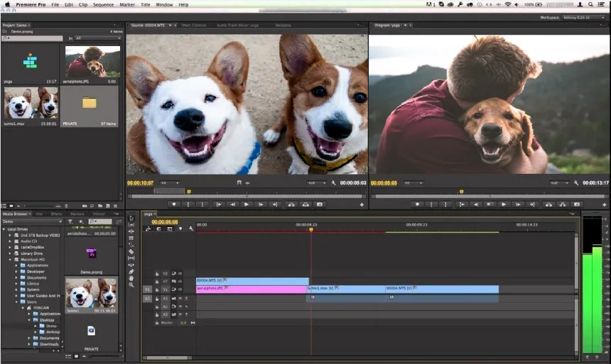Toggle V2 track output eye
Viewport: 611px width, 364px height.
180,281
